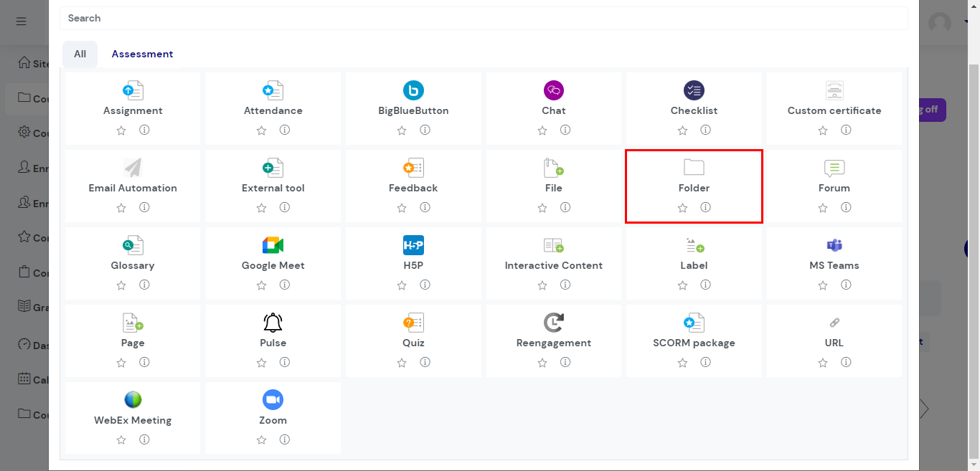The image size is (980, 471).
Task: Add a Label resource icon
Action: (x=694, y=245)
